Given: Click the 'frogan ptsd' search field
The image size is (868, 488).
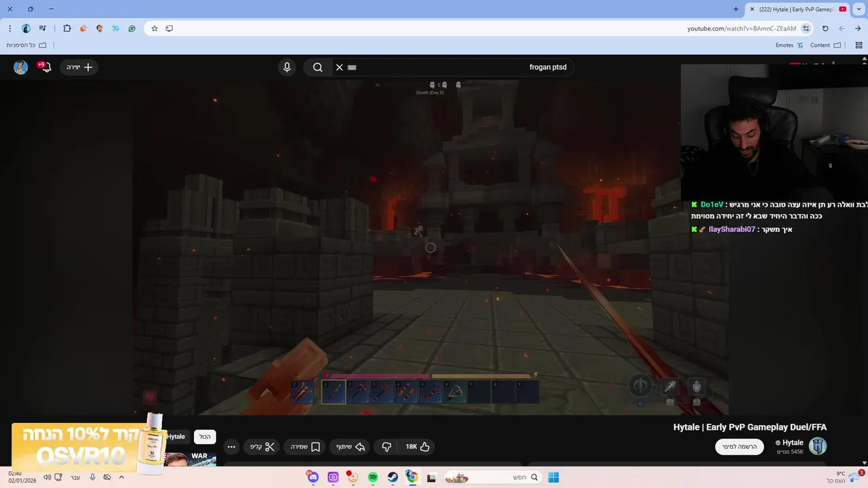Looking at the screenshot, I should [453, 67].
